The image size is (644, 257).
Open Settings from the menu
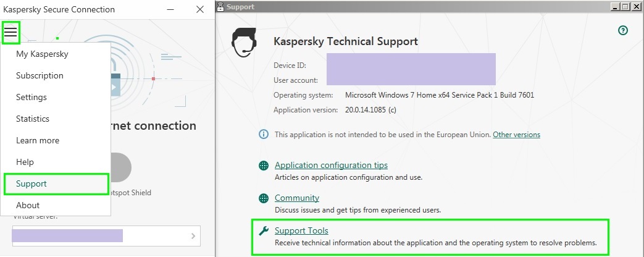click(31, 97)
